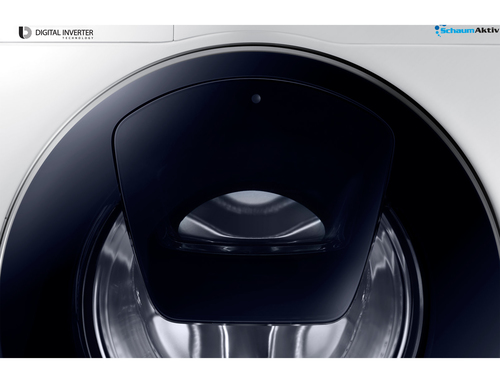This screenshot has height=383, width=500.
Task: Click the Digital Inverter circular logo icon
Action: [25, 33]
